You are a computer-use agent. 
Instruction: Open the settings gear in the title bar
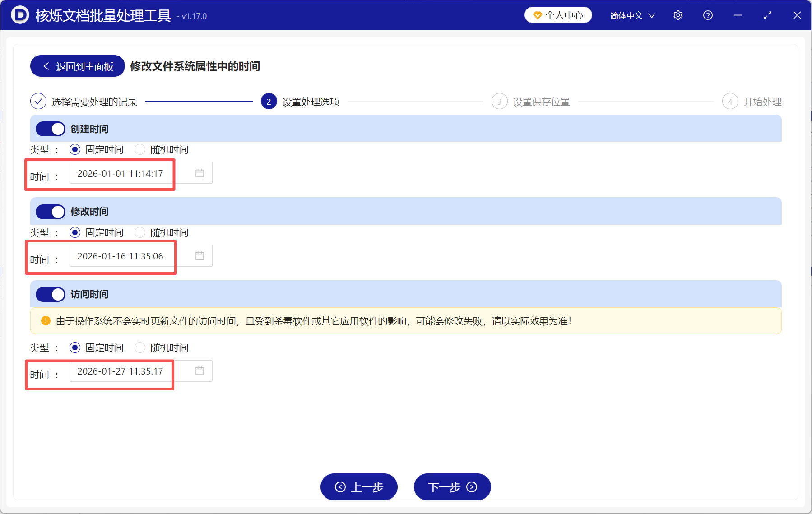(x=678, y=15)
